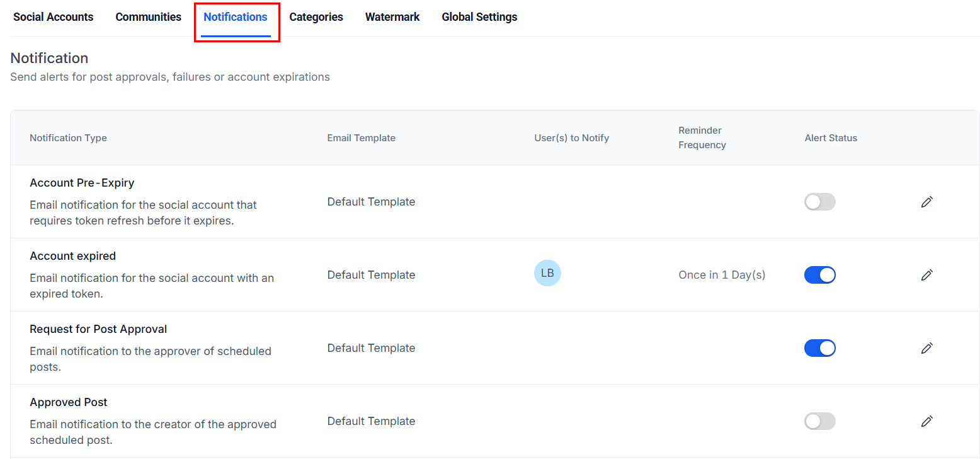Image resolution: width=980 pixels, height=459 pixels.
Task: Click Default Template for Account expired
Action: tap(371, 275)
